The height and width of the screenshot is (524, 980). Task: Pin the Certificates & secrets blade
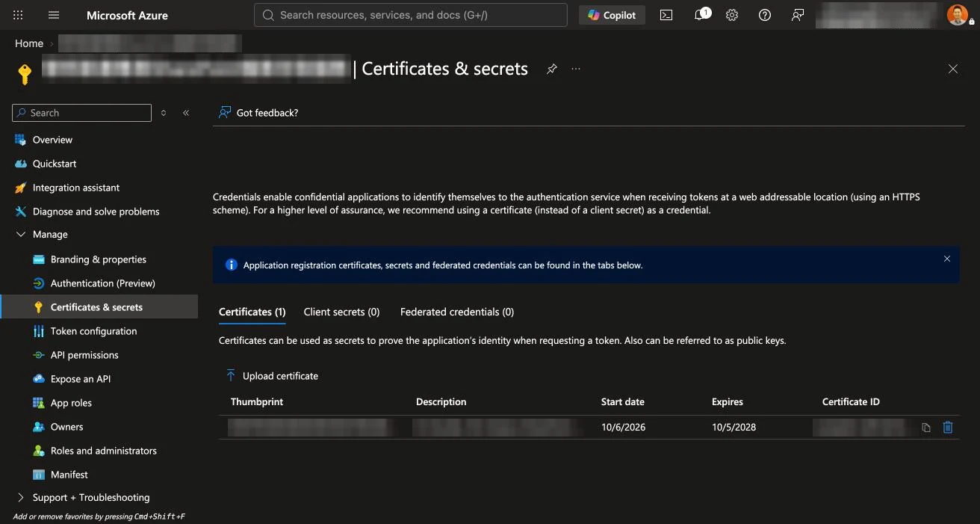click(551, 69)
